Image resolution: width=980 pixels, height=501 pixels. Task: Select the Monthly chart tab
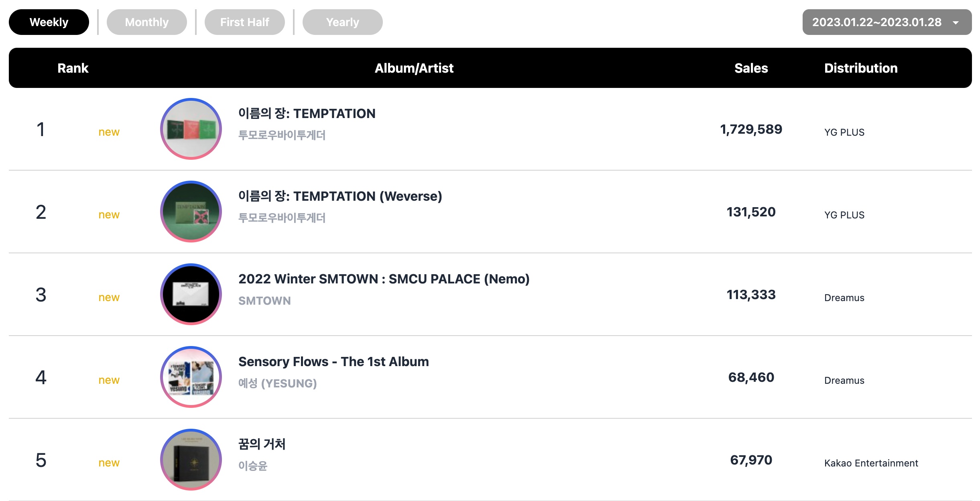[146, 22]
